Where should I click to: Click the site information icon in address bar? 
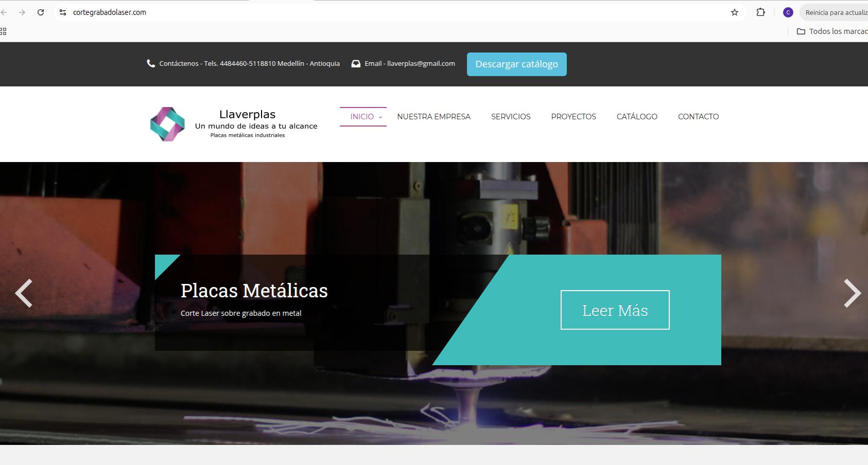pos(63,12)
